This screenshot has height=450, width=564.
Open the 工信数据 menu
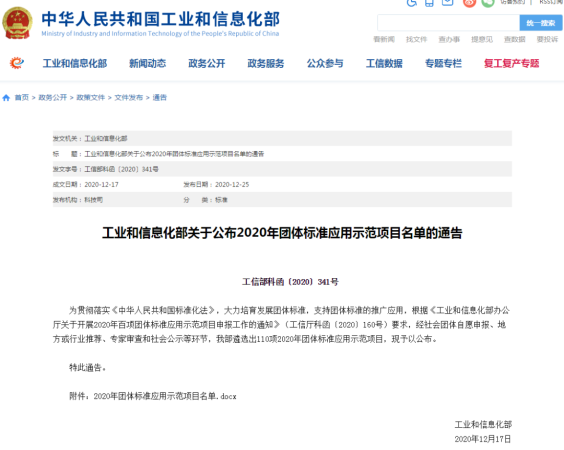click(384, 63)
